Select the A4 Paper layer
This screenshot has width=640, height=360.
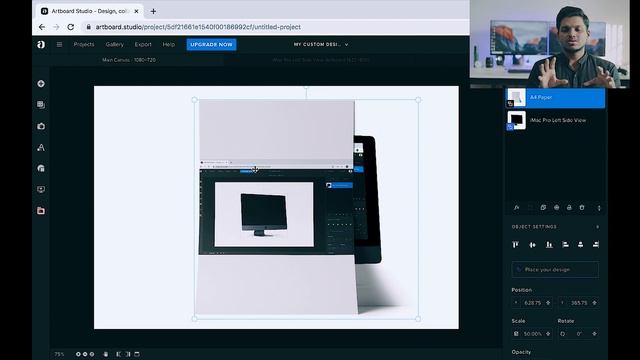tap(556, 98)
